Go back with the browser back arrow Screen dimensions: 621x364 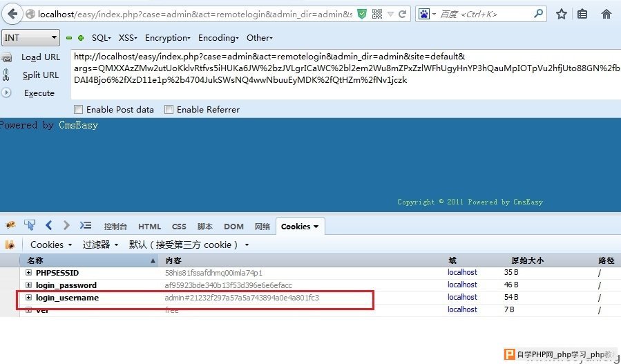12,15
